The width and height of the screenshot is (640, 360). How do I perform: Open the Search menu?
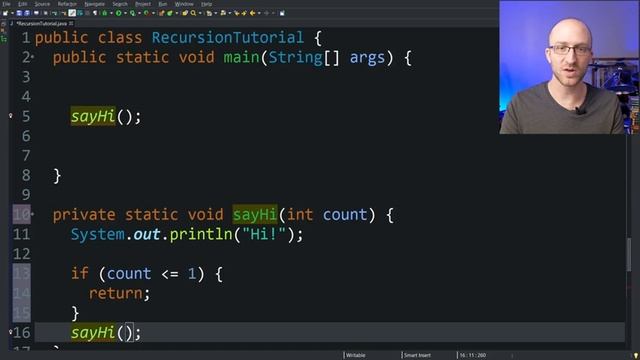(120, 4)
